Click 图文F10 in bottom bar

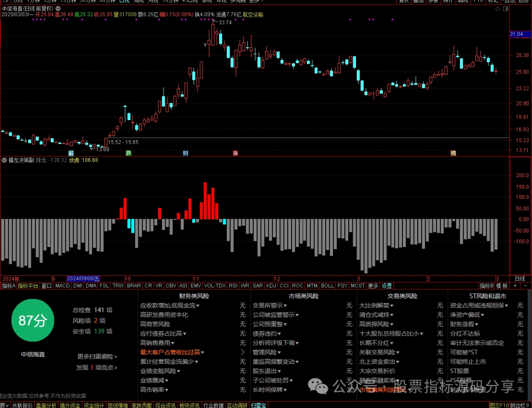499,405
